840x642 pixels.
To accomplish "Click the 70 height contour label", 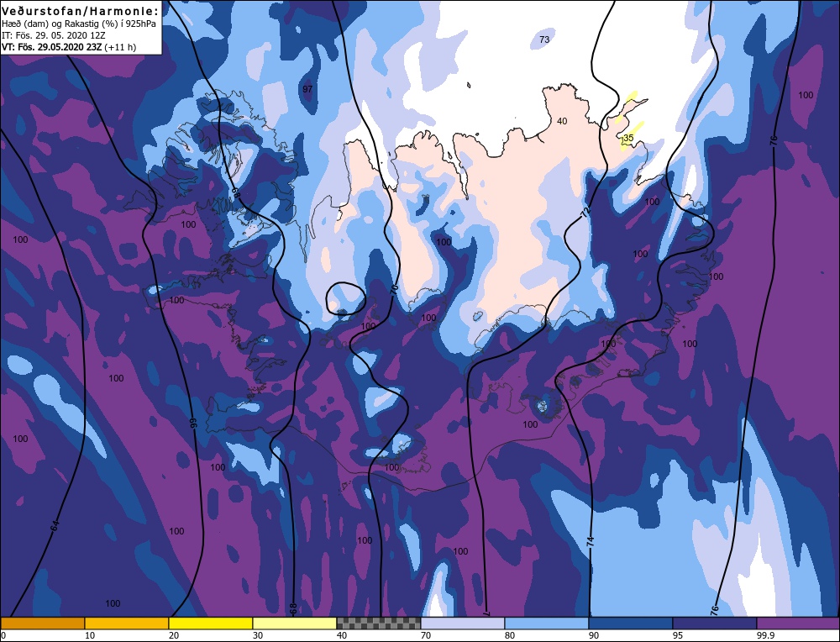I will tap(394, 291).
